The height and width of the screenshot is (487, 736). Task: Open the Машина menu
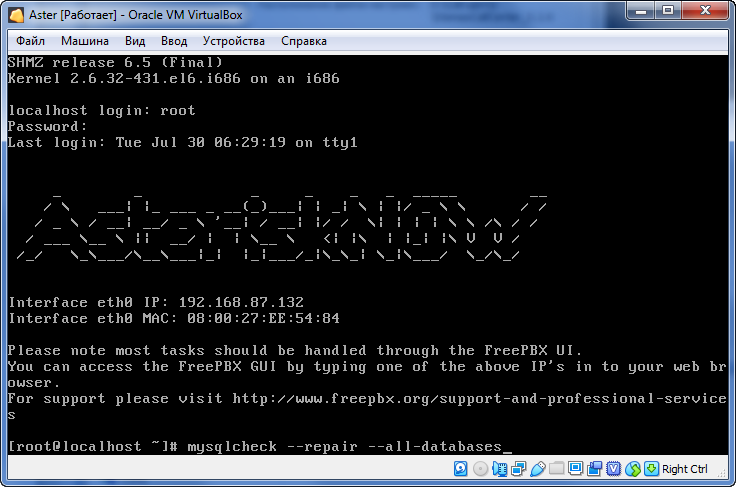pyautogui.click(x=84, y=41)
